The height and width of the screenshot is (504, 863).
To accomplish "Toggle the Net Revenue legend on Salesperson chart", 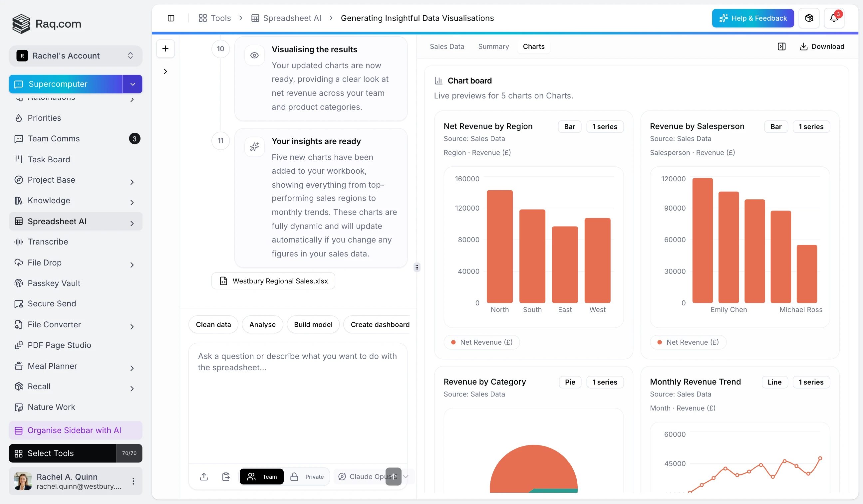I will click(688, 342).
